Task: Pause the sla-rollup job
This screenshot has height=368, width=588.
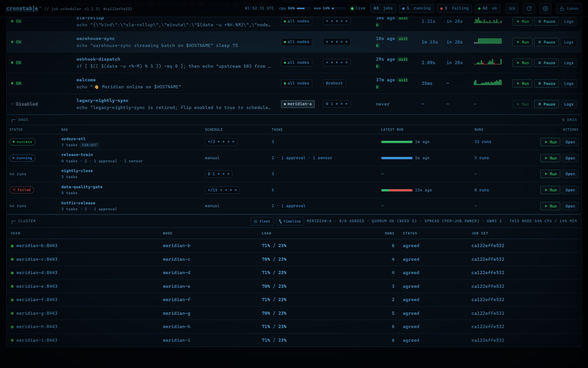Action: (546, 21)
